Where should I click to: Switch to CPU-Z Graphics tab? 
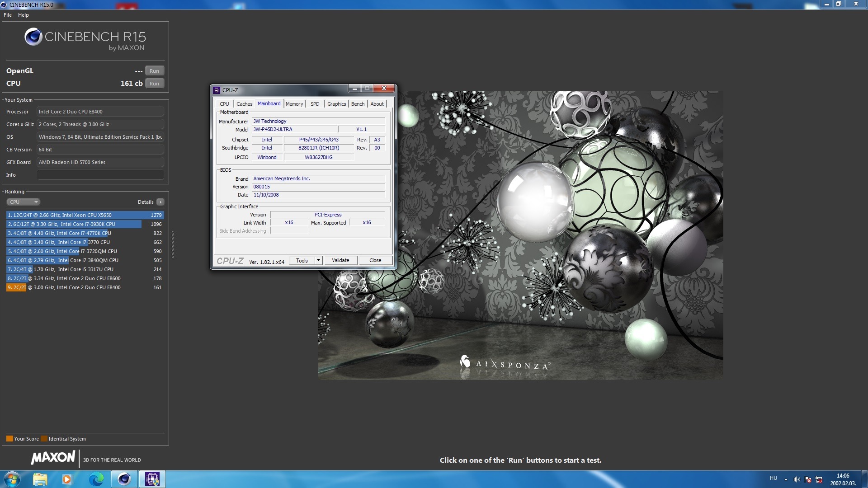click(336, 104)
